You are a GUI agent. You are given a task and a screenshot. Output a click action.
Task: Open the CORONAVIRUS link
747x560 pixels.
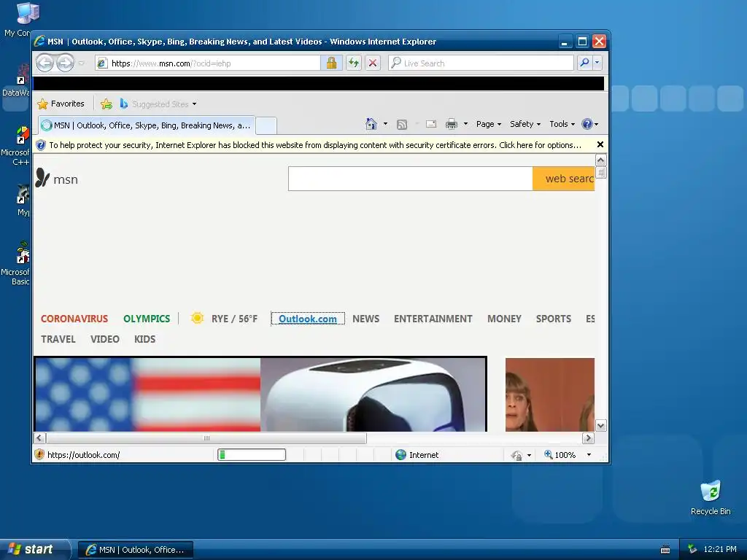click(74, 319)
